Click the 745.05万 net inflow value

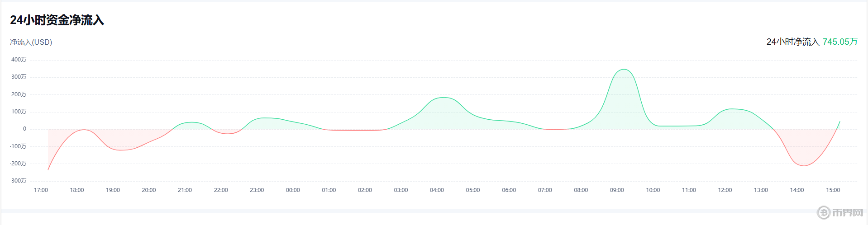coord(840,42)
